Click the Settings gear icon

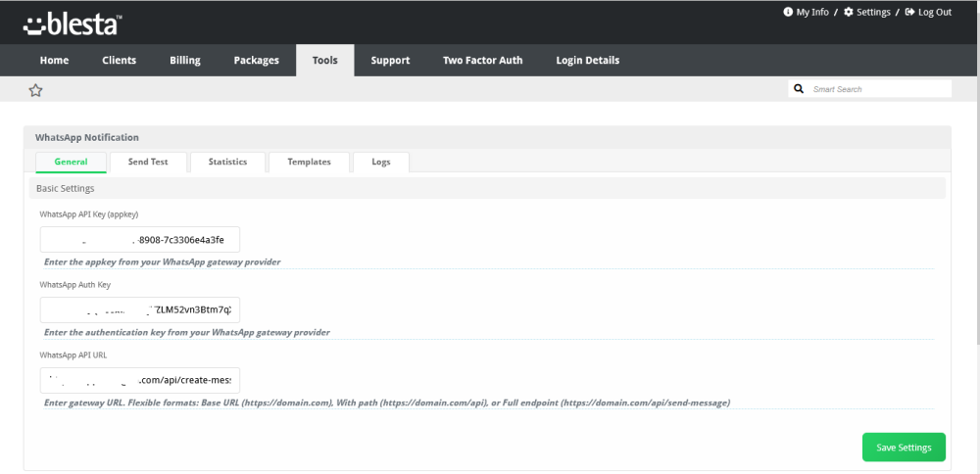(x=849, y=12)
